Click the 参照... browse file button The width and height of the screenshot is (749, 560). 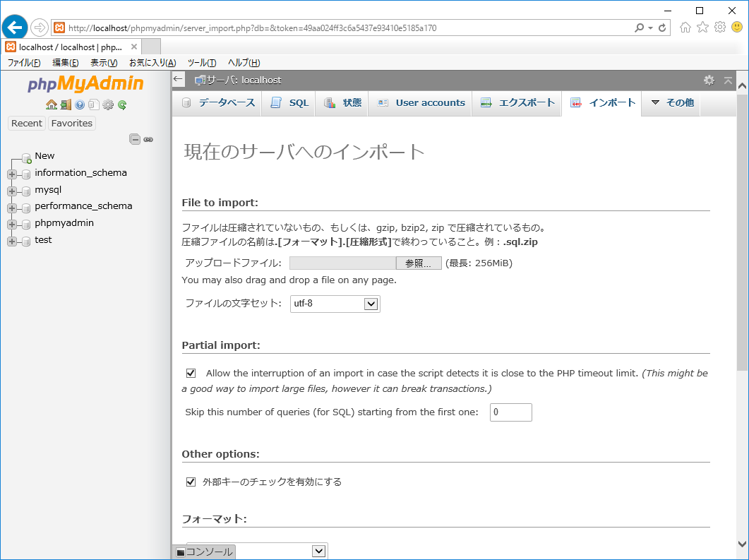418,263
